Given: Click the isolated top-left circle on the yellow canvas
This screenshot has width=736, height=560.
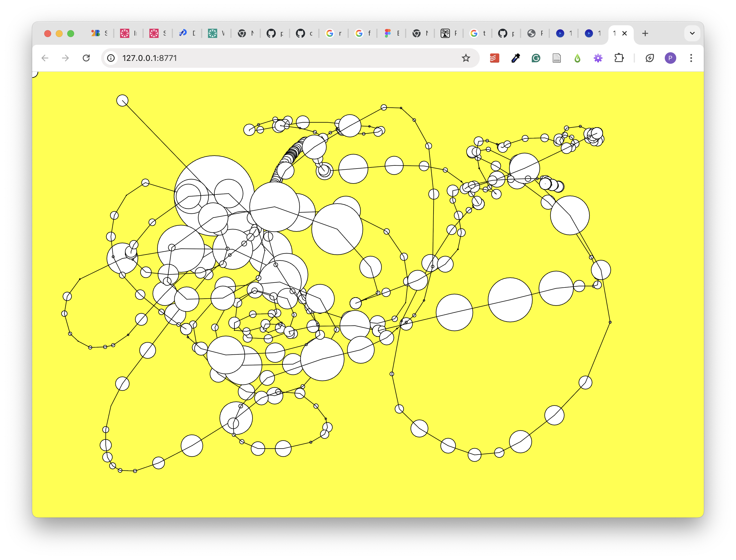Looking at the screenshot, I should [x=122, y=100].
